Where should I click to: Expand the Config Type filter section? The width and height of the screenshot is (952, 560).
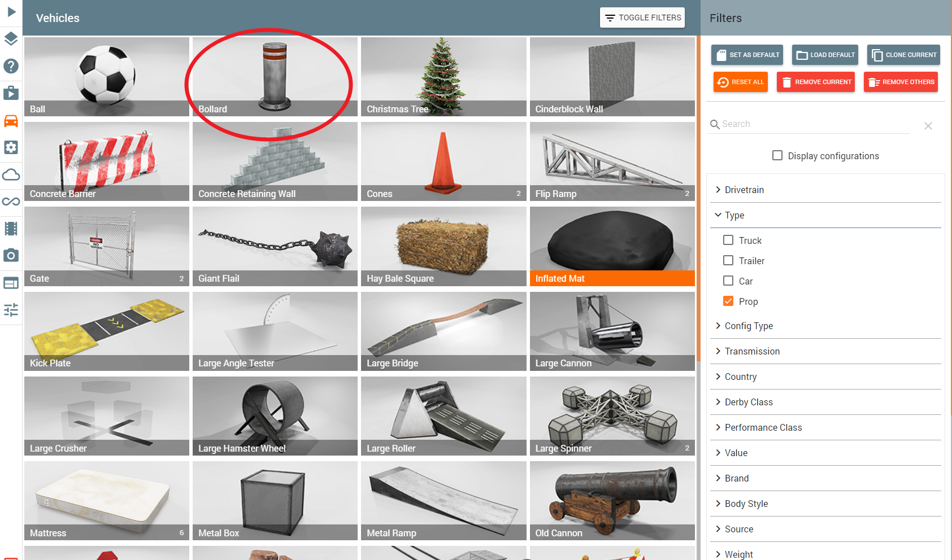825,326
